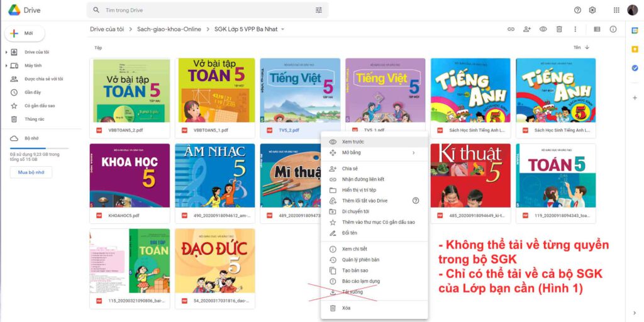Expand Drive của tôi tree arrow
This screenshot has height=322, width=644.
(6, 52)
